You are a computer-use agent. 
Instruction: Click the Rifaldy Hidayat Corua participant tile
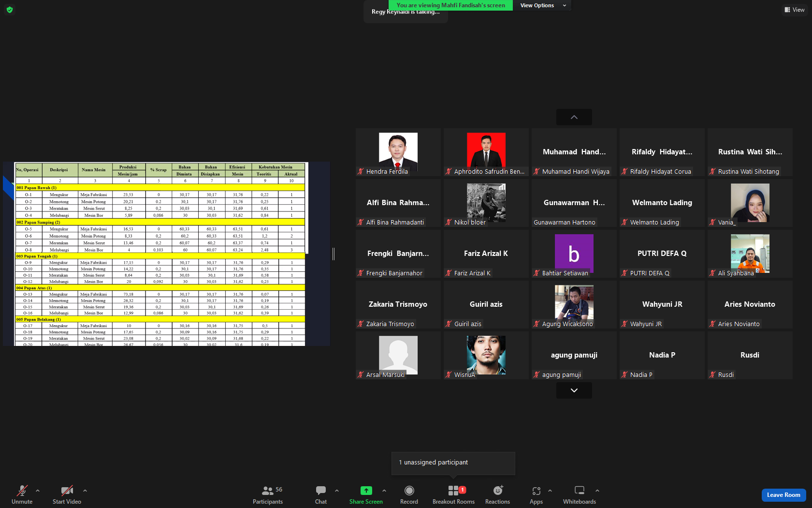(x=662, y=152)
